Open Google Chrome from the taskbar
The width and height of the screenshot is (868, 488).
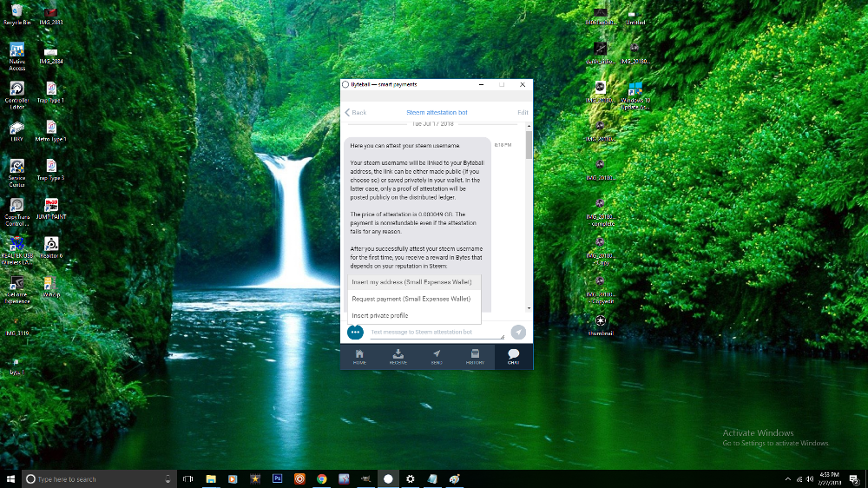(x=322, y=478)
